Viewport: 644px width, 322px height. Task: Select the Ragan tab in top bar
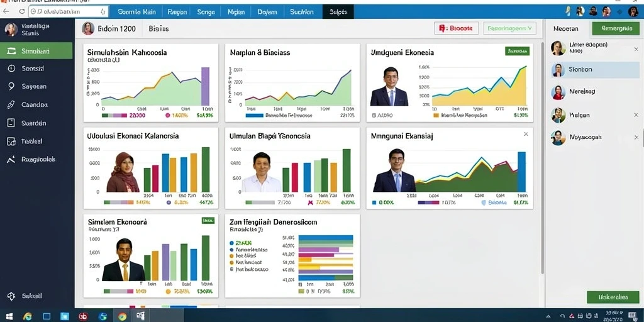point(177,12)
